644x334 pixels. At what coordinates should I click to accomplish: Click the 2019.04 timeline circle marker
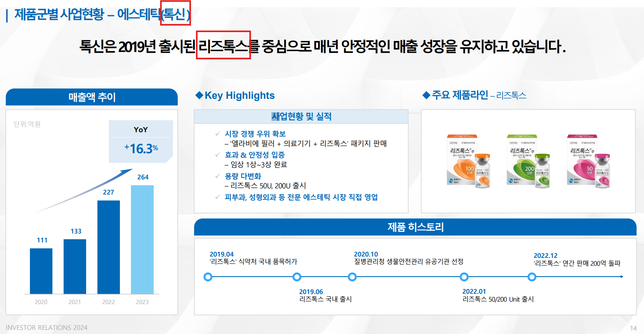208,277
